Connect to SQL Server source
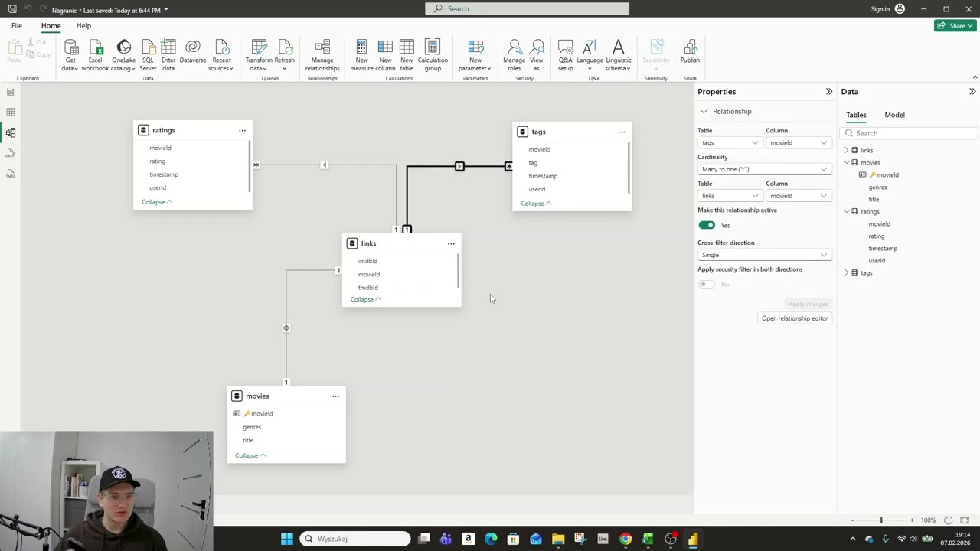Viewport: 980px width, 551px height. [148, 55]
